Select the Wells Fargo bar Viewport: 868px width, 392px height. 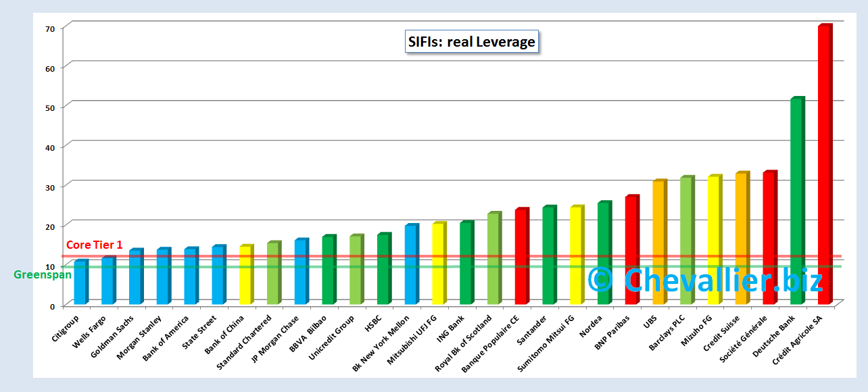point(109,280)
